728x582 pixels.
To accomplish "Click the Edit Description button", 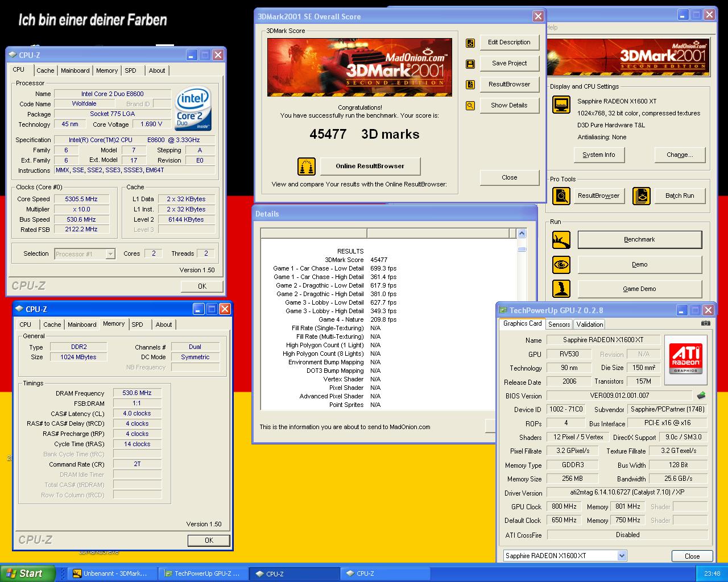I will [509, 43].
